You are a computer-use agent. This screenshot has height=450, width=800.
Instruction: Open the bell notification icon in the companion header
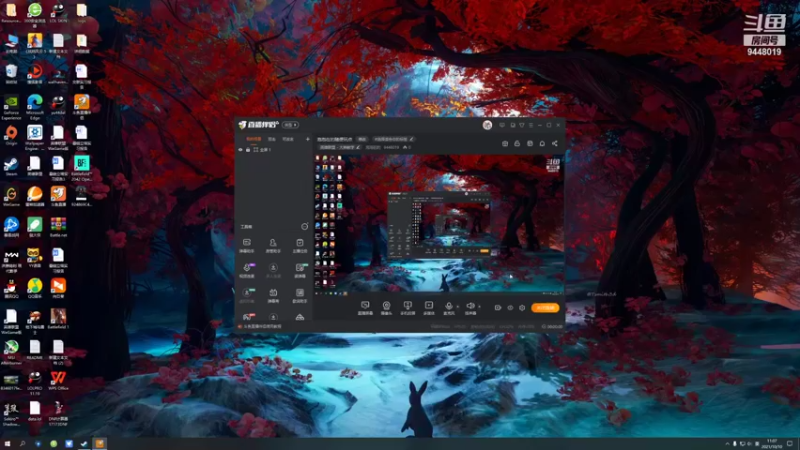(x=542, y=144)
